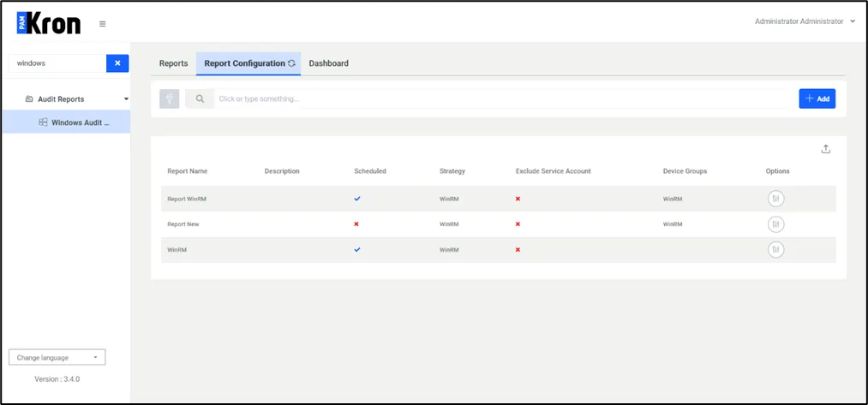Click Exclude Service Account X for WinRM row
868x405 pixels.
(518, 249)
